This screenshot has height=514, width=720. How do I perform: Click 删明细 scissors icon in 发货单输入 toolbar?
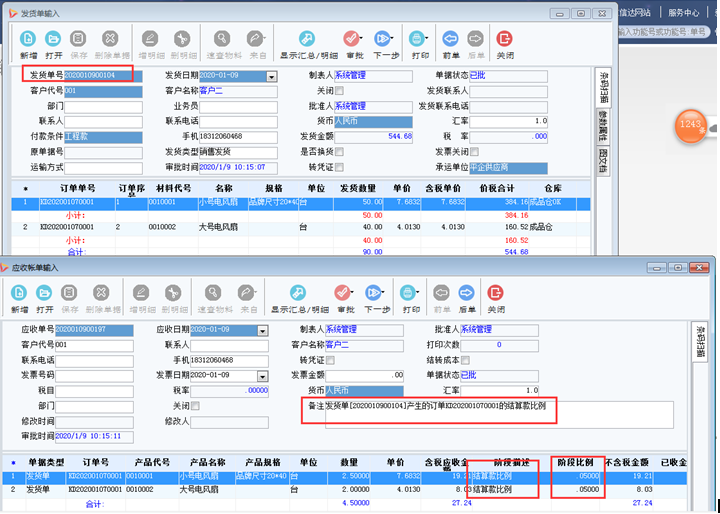tap(182, 39)
